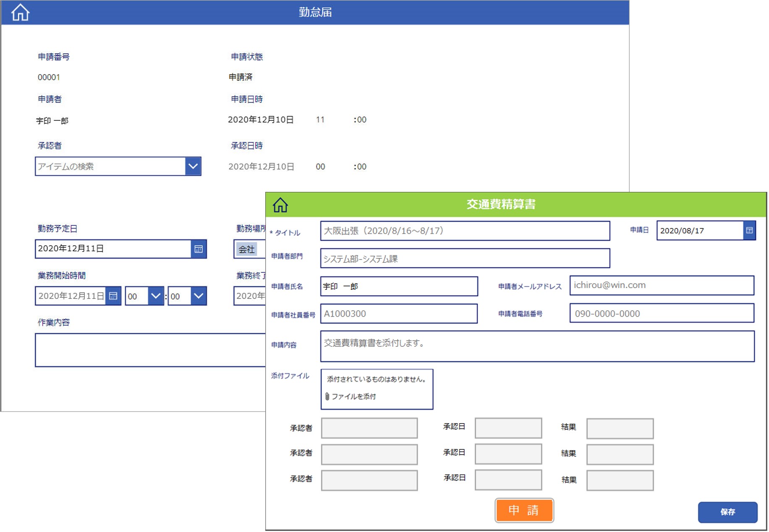Click the 申請者氏名 field
Screen dimensions: 769x532
pyautogui.click(x=399, y=286)
